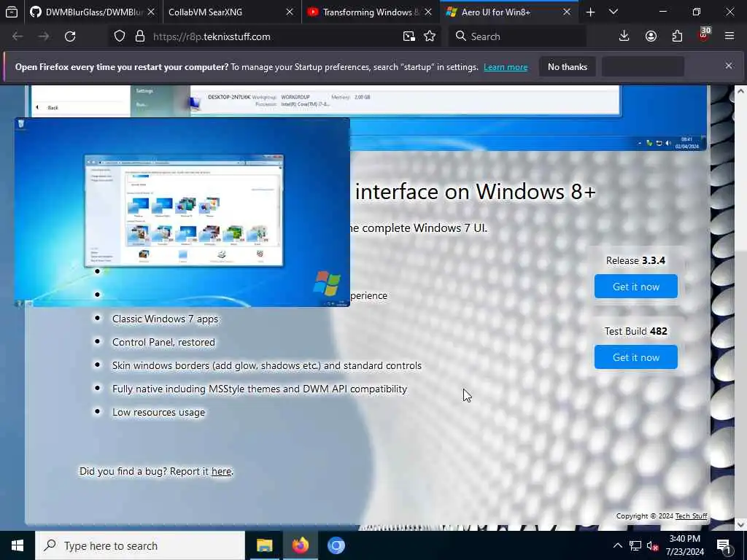Click page scrollbar down arrow
Image resolution: width=747 pixels, height=560 pixels.
(740, 524)
